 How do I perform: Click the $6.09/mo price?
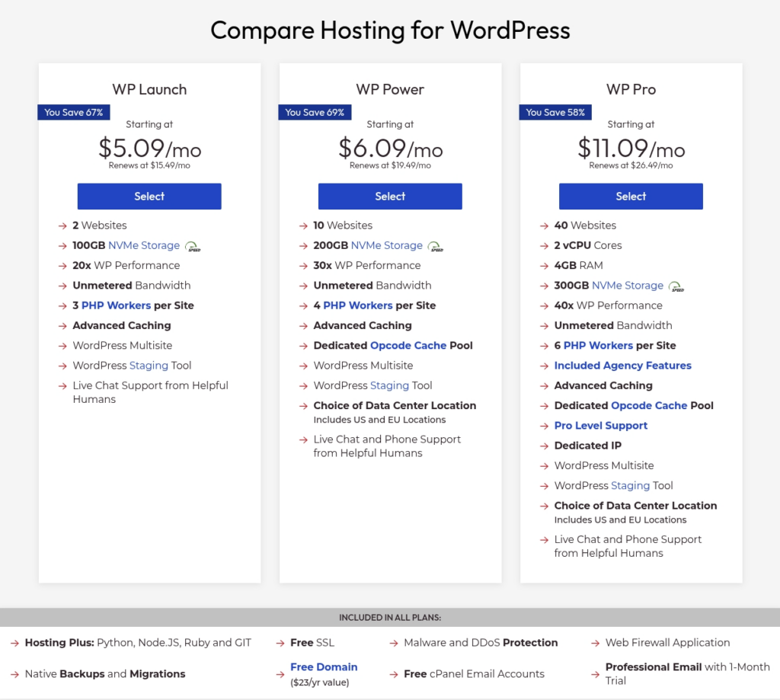(x=390, y=148)
